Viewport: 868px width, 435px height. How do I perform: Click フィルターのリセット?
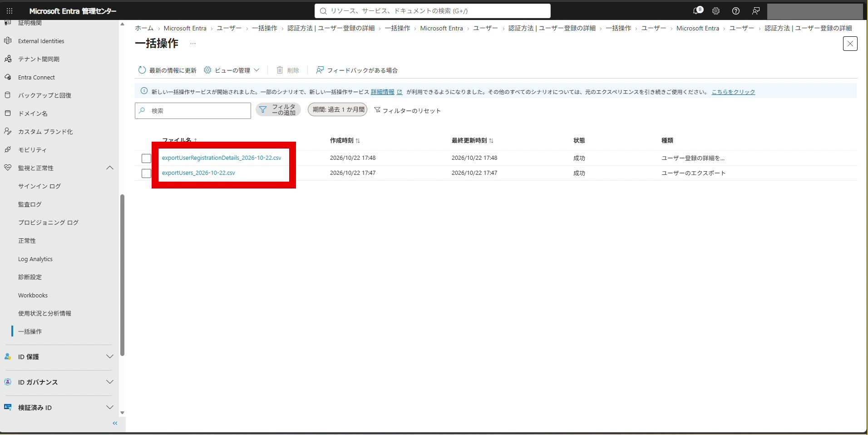[407, 110]
